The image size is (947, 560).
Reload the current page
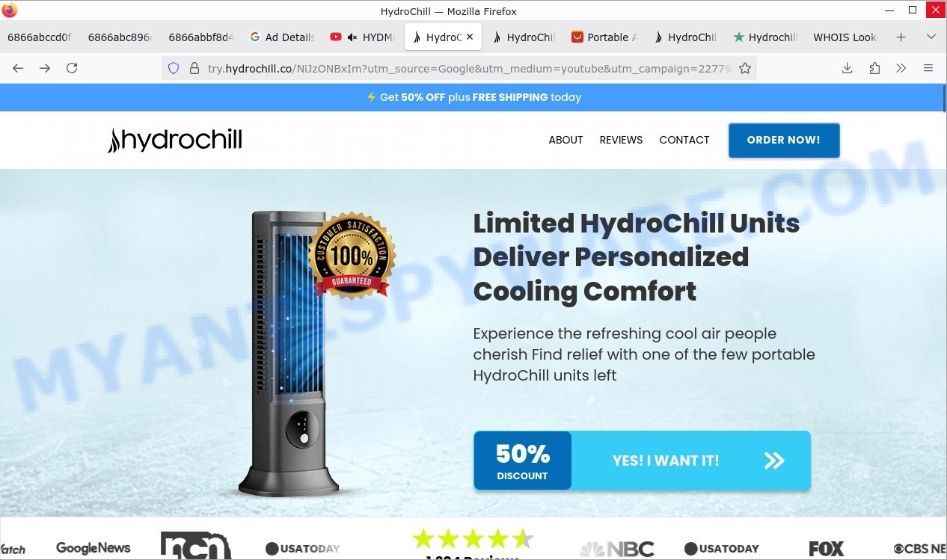coord(72,68)
